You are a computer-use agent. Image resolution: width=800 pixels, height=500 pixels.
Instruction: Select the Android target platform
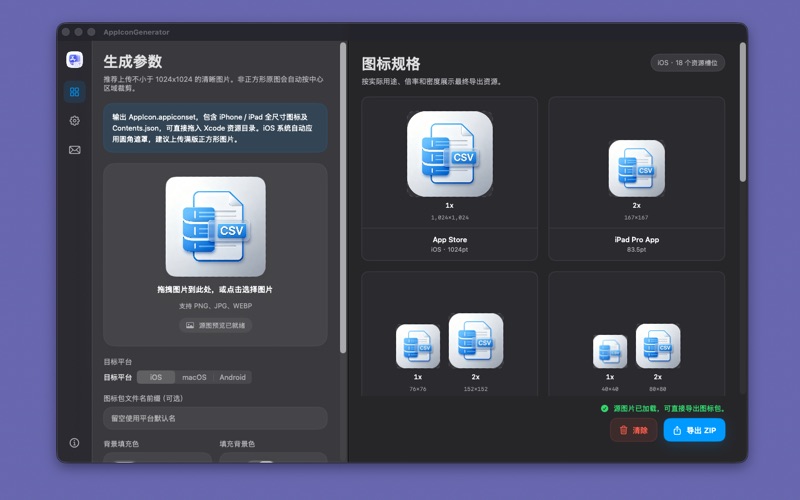tap(232, 377)
